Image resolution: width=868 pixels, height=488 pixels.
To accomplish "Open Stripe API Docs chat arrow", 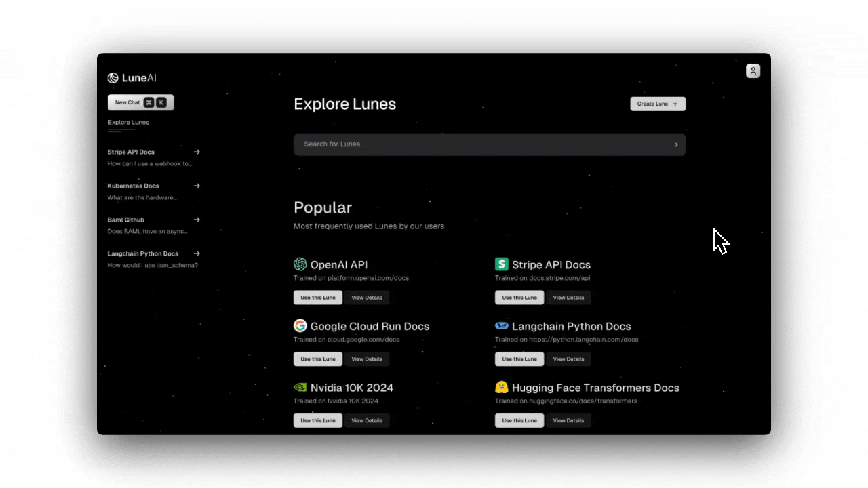I will click(197, 152).
